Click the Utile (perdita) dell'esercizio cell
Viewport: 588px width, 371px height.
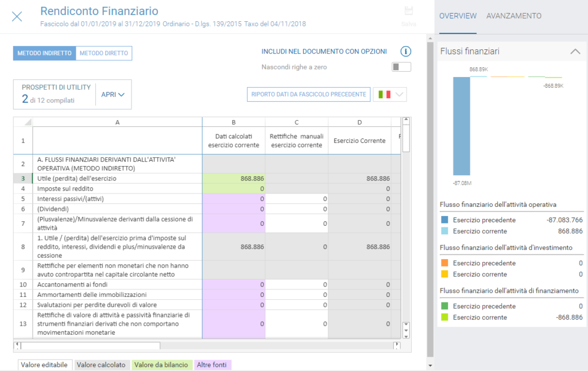117,179
